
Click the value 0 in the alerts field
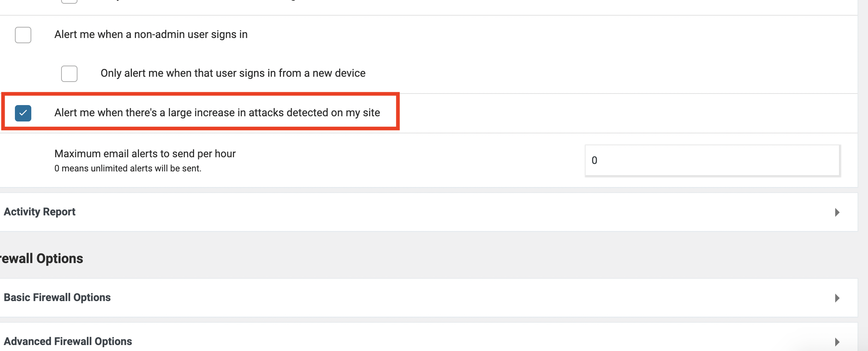click(x=595, y=160)
